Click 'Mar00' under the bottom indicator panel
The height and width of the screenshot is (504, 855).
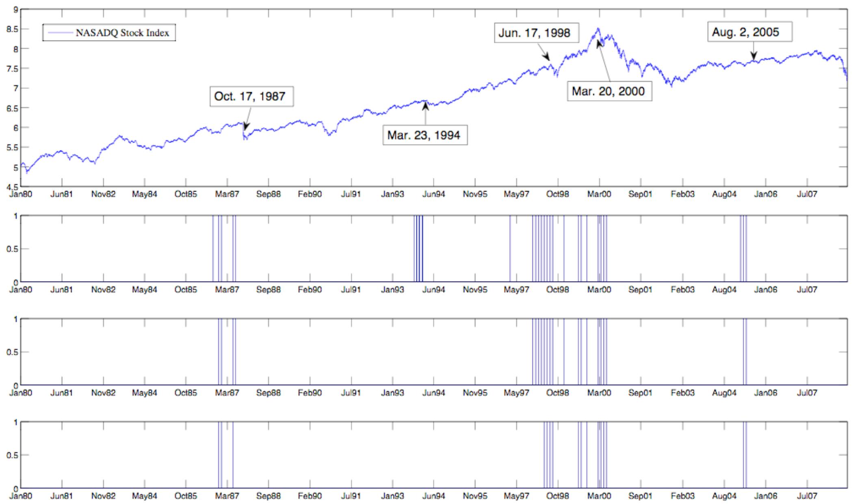pyautogui.click(x=599, y=496)
